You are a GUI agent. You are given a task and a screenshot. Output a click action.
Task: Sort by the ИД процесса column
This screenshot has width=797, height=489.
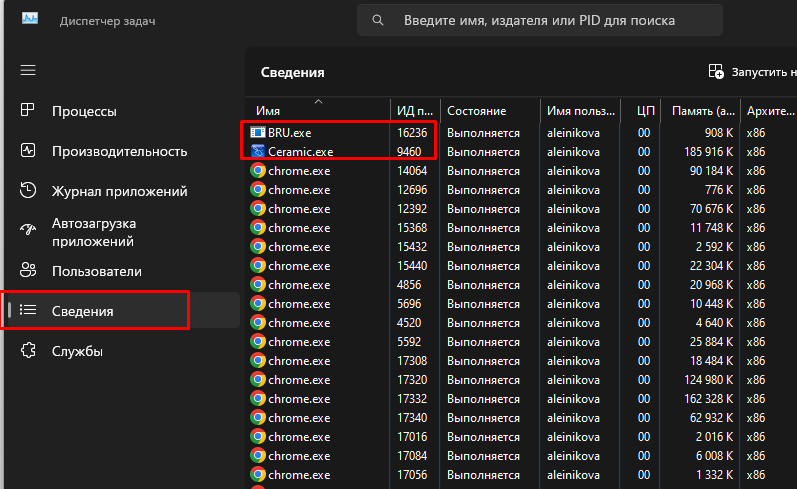tap(415, 110)
